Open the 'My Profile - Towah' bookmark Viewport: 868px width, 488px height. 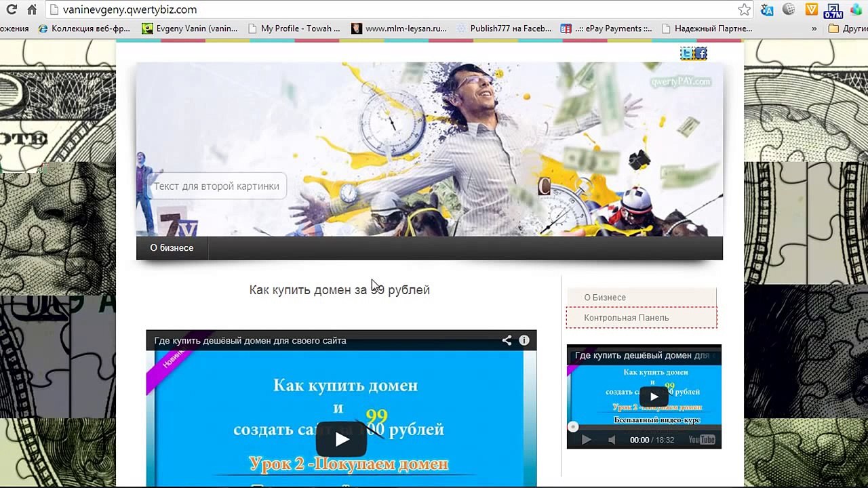(x=294, y=28)
